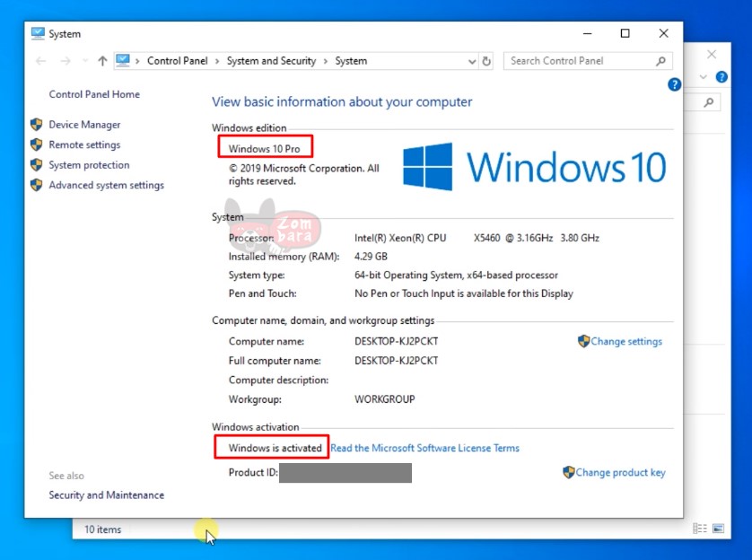Image resolution: width=752 pixels, height=560 pixels.
Task: Open Remote settings link
Action: 84,144
